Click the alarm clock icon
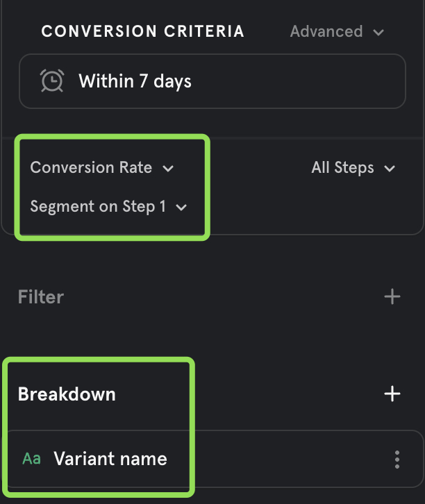 coord(52,81)
